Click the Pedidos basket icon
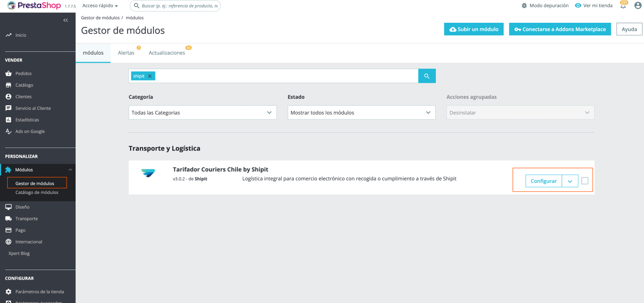The height and width of the screenshot is (303, 644). tap(9, 73)
